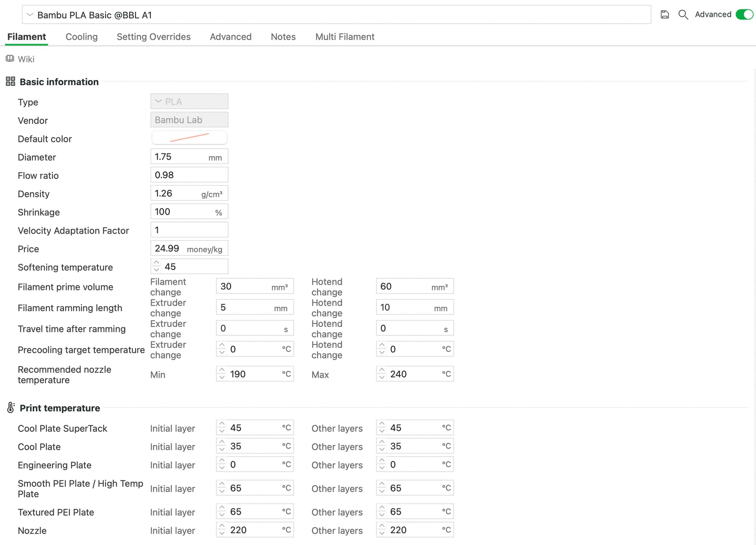
Task: Open the Advanced tab
Action: [x=231, y=37]
